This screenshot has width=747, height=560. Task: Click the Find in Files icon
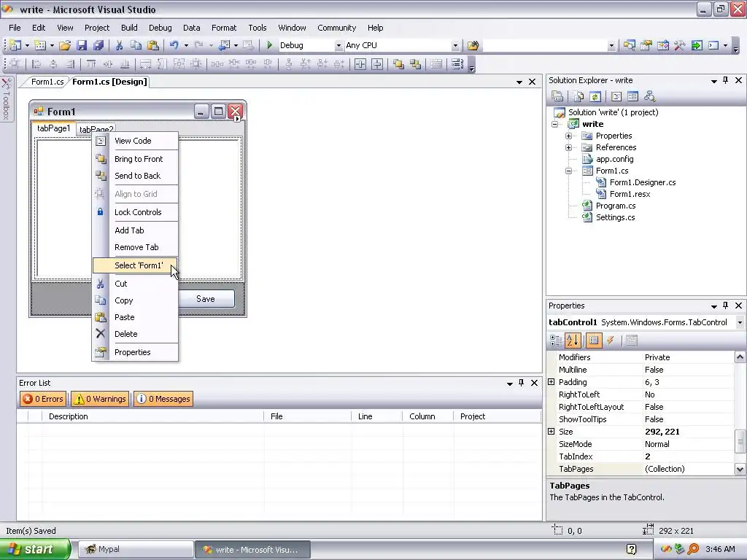473,45
